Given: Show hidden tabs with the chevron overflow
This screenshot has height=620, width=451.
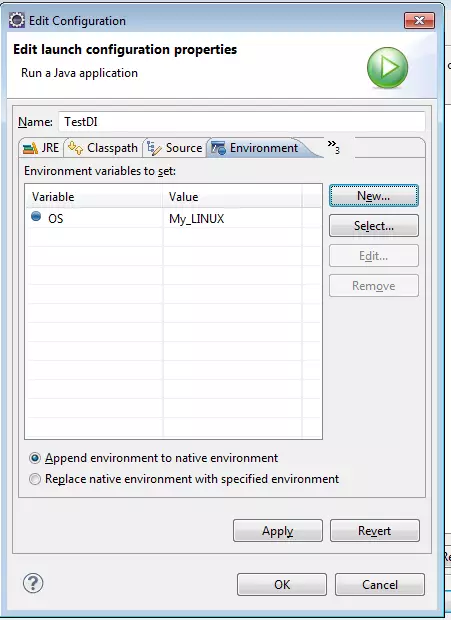Looking at the screenshot, I should click(334, 147).
